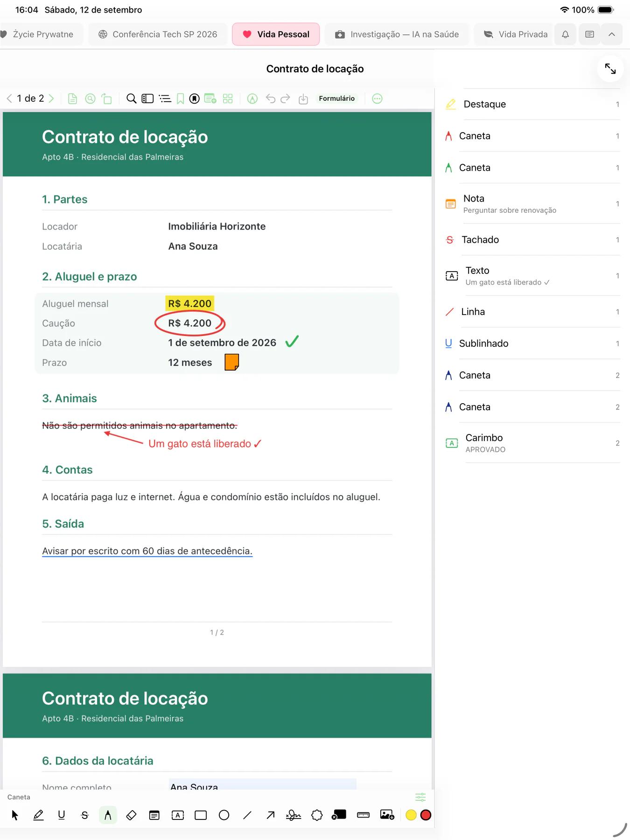Redo the last undone action
The height and width of the screenshot is (840, 630).
(x=285, y=98)
